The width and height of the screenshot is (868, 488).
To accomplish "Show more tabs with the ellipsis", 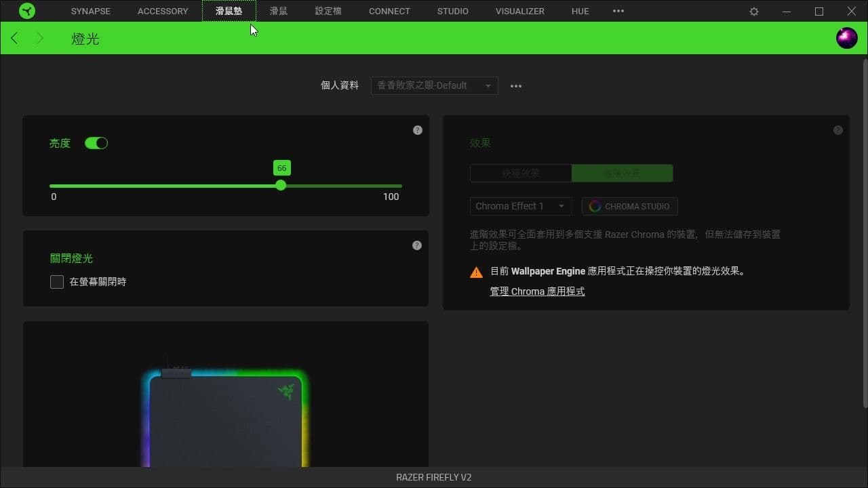I will pos(618,11).
